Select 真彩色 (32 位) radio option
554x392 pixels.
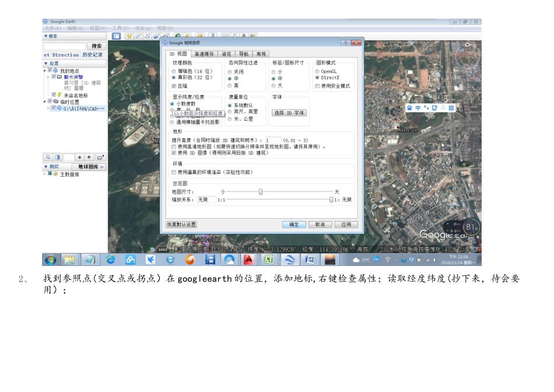(x=173, y=78)
